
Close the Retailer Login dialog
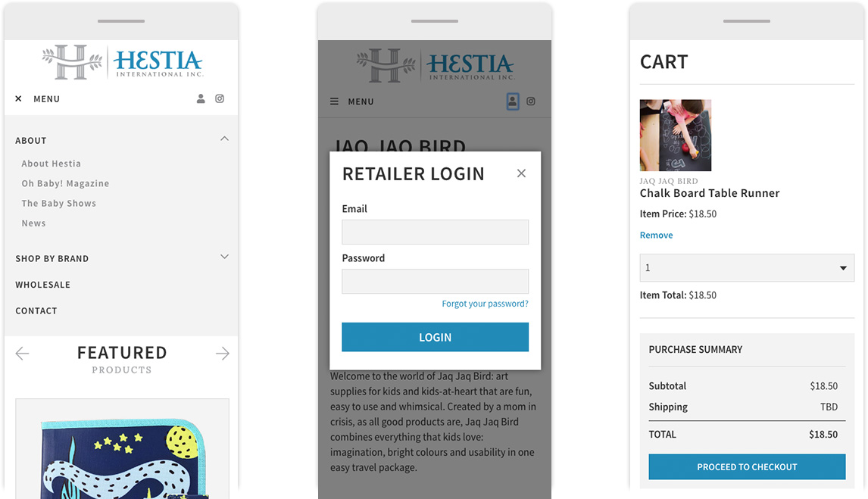click(521, 173)
